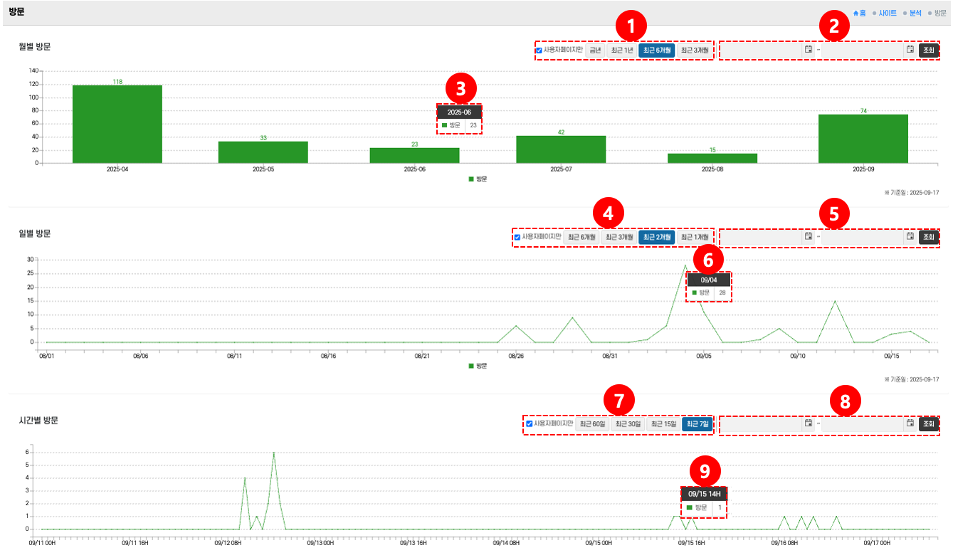Open start date calendar in 월별 방문

coord(808,50)
